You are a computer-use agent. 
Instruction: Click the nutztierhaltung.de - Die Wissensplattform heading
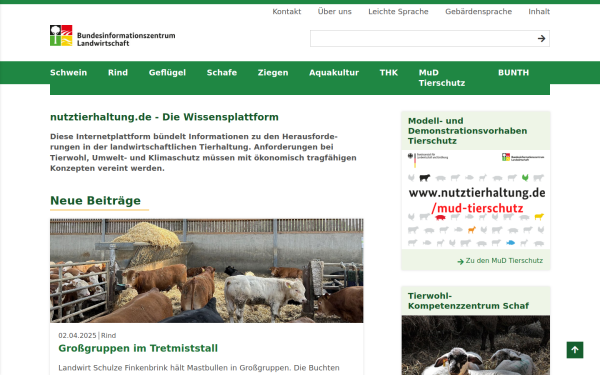coord(164,117)
